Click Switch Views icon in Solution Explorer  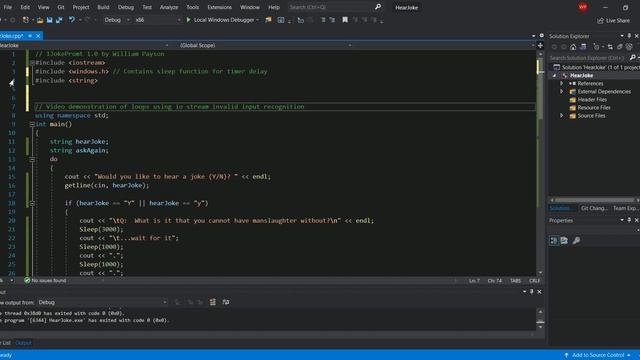pyautogui.click(x=583, y=47)
